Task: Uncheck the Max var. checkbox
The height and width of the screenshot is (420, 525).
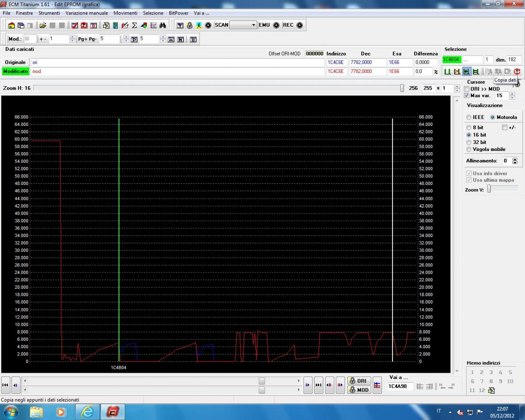Action: pyautogui.click(x=467, y=95)
